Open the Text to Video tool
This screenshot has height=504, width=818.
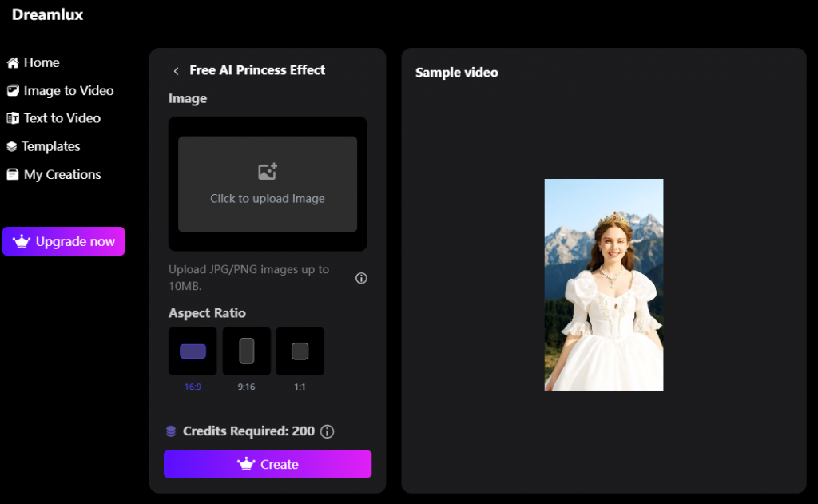click(x=62, y=117)
